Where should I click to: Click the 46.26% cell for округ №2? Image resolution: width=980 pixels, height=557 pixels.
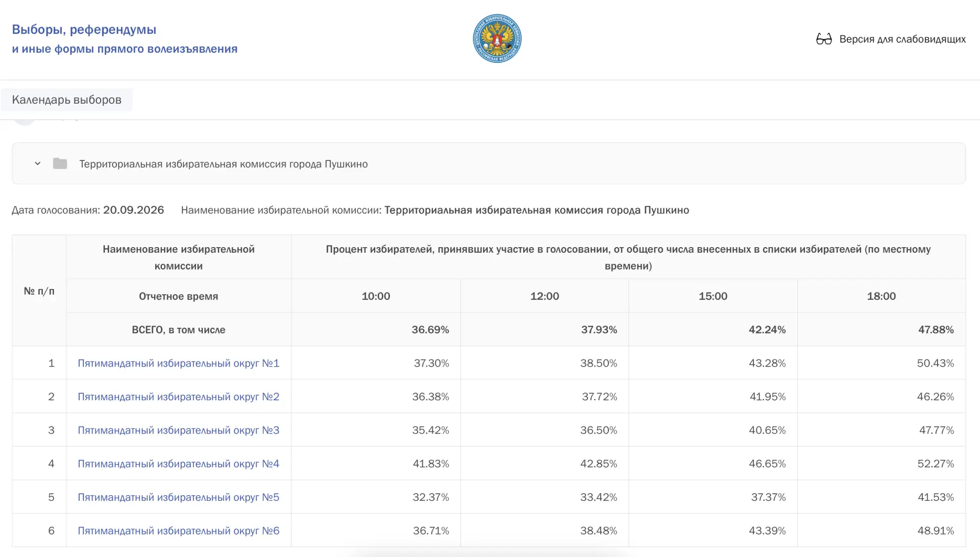click(x=881, y=397)
